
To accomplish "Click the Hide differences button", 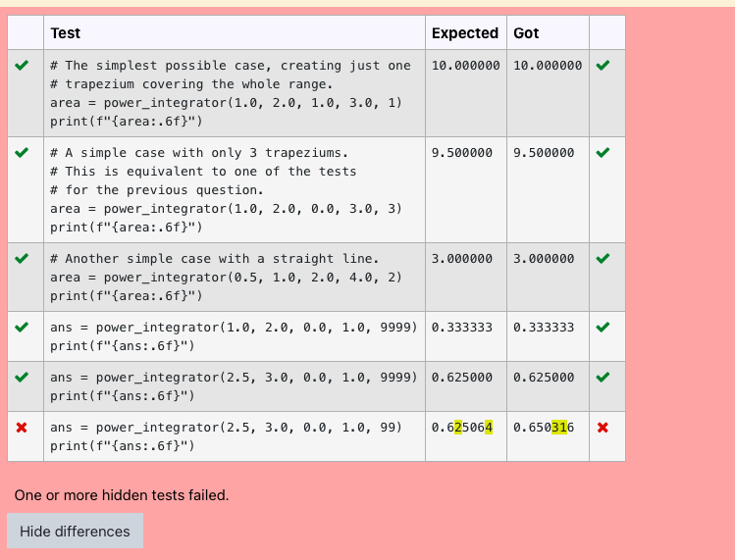I will click(x=75, y=531).
